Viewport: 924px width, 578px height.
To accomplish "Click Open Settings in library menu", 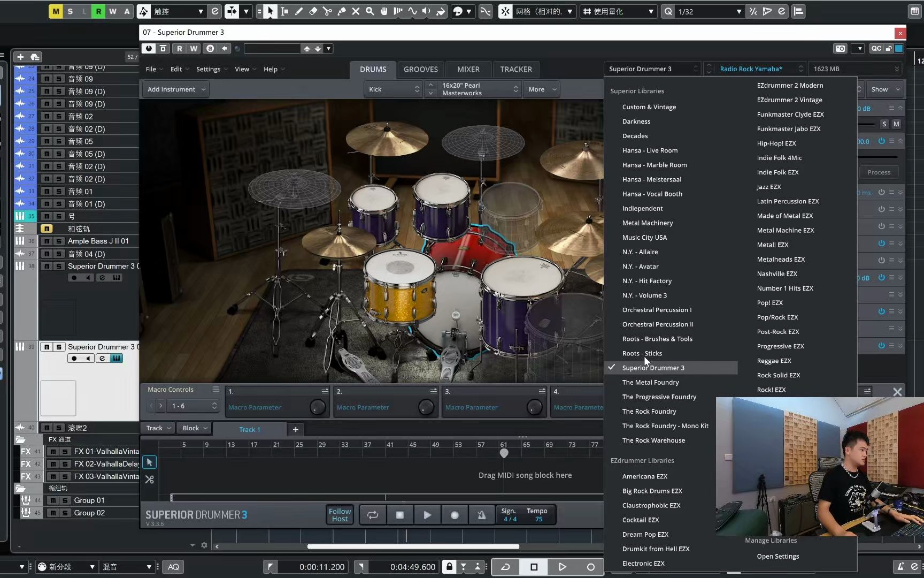I will (x=777, y=556).
